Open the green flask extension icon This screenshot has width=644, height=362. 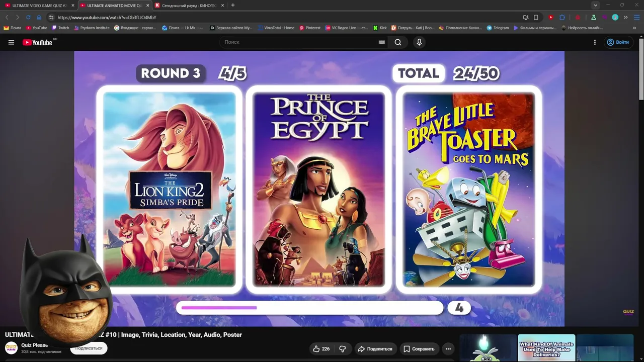pos(593,17)
